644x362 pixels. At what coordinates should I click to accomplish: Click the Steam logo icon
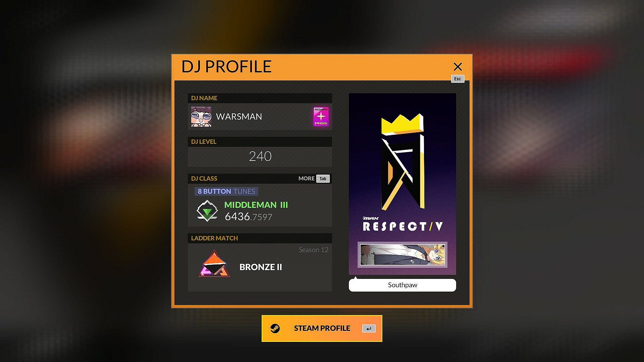[x=275, y=328]
